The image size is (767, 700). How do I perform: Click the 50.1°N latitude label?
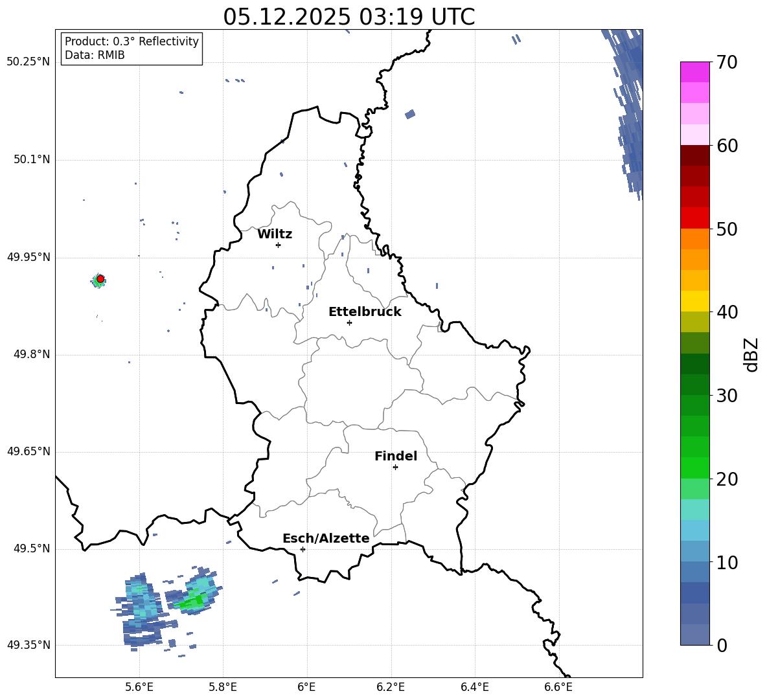(x=32, y=159)
